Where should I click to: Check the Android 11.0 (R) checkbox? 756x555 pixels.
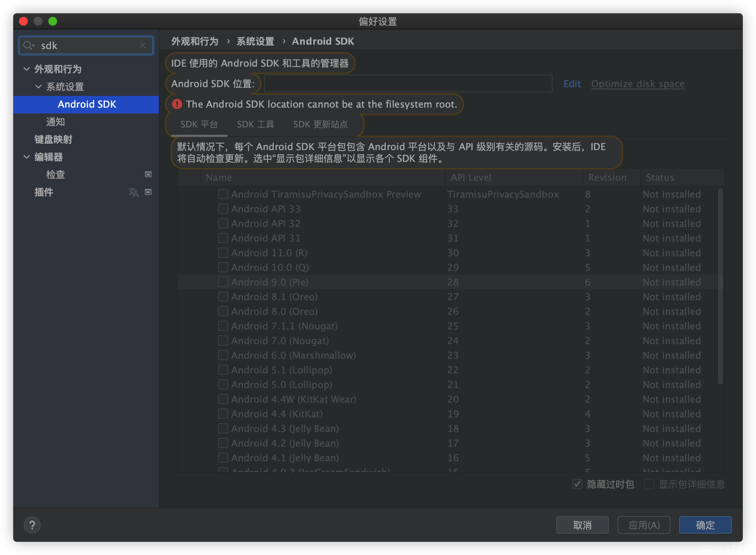point(223,253)
